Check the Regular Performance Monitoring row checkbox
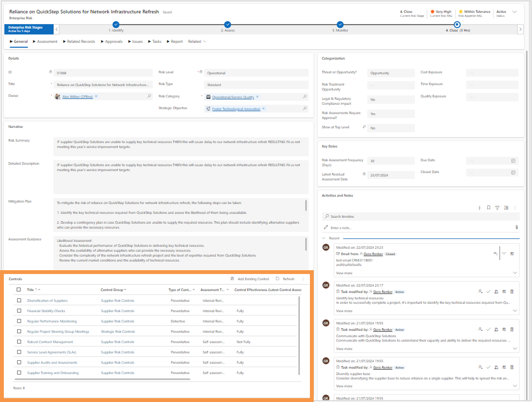 (19, 321)
